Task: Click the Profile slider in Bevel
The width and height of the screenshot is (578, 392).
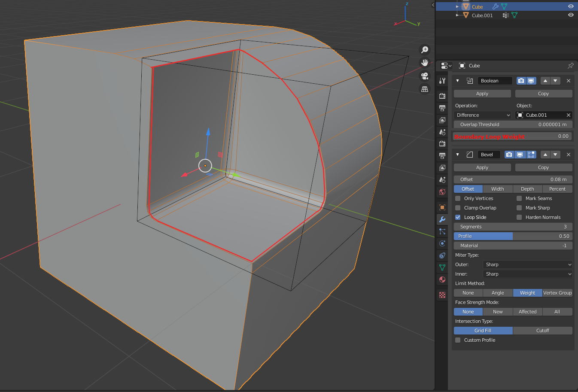Action: (513, 236)
